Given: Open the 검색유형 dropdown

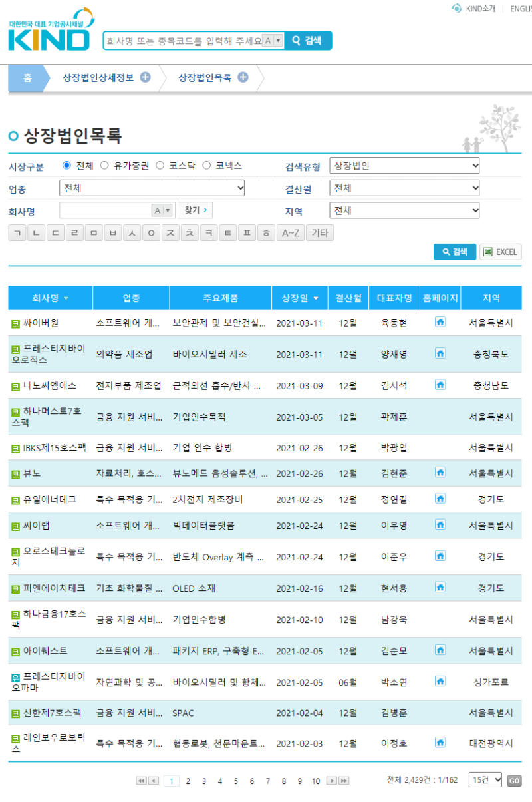Looking at the screenshot, I should (404, 165).
